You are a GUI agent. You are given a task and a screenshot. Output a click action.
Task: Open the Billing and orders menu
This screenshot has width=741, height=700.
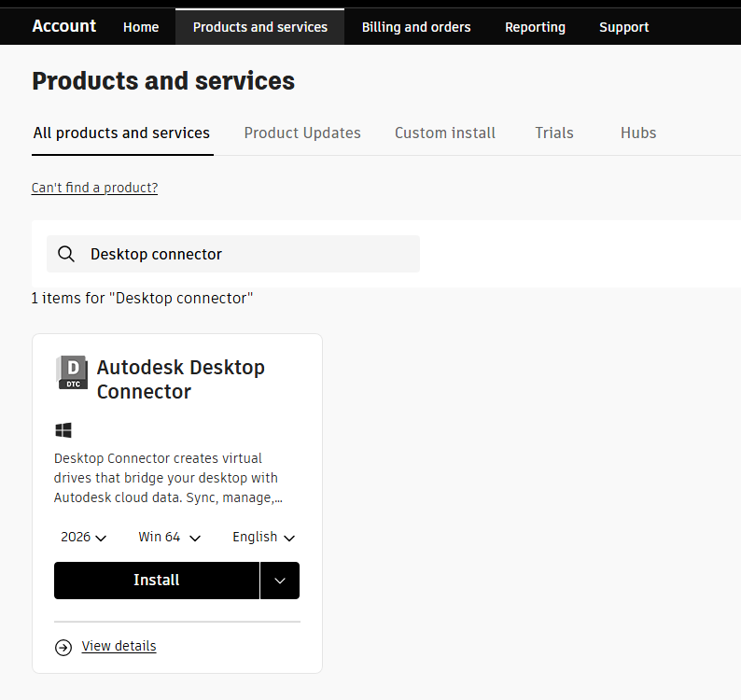(x=416, y=27)
